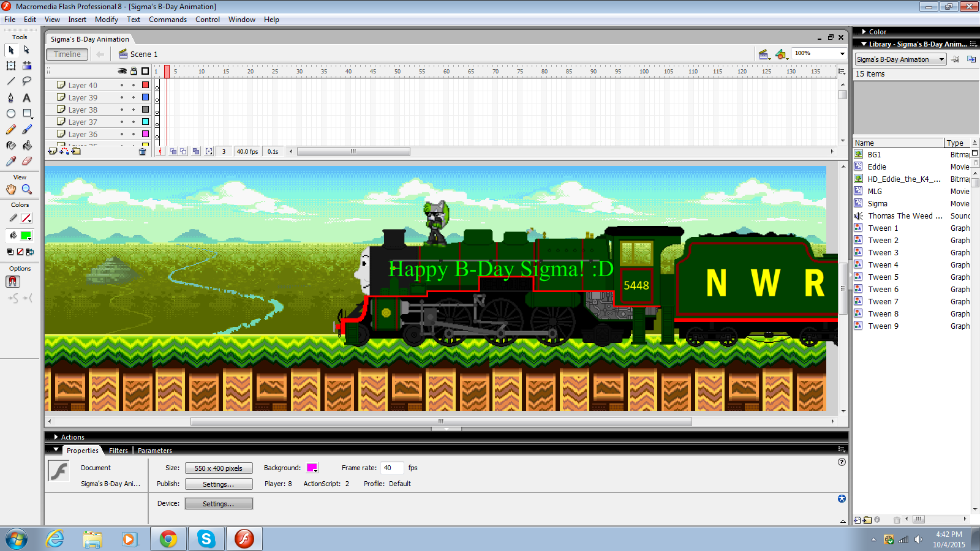The image size is (980, 551).
Task: Select the Subselection tool
Action: pos(27,50)
